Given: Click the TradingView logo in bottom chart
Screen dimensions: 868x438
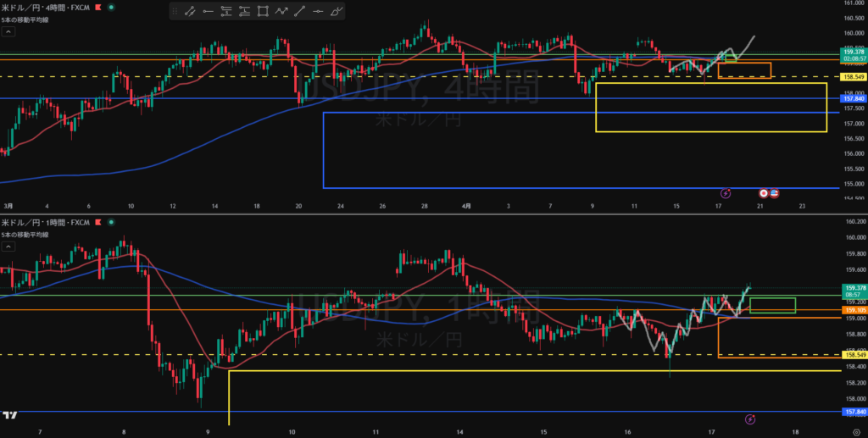Looking at the screenshot, I should click(x=10, y=414).
